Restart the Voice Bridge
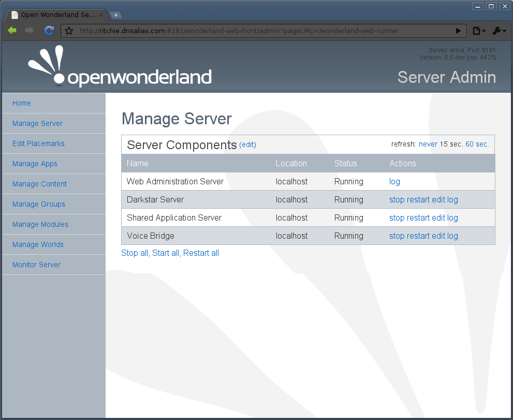513x420 pixels. pos(418,236)
